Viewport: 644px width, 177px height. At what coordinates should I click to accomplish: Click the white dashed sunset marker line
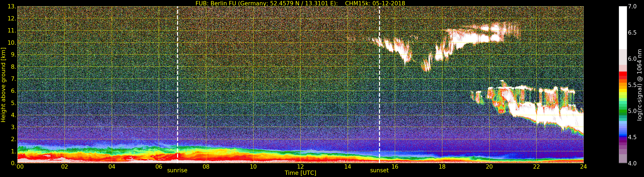[x=379, y=85]
